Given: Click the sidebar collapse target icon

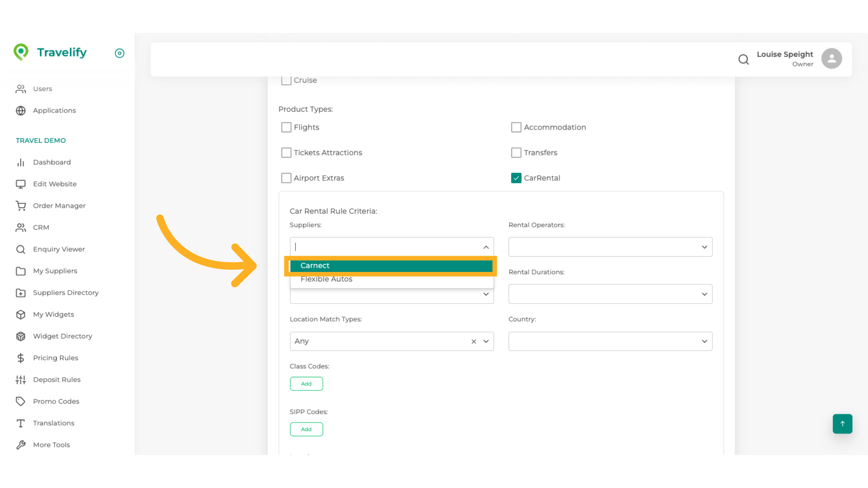Looking at the screenshot, I should (x=119, y=53).
